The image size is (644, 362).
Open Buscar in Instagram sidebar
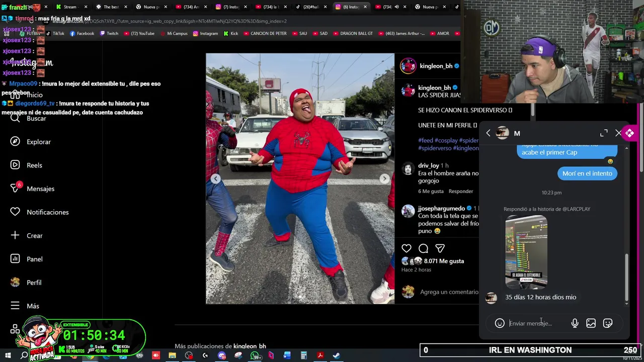click(x=28, y=118)
